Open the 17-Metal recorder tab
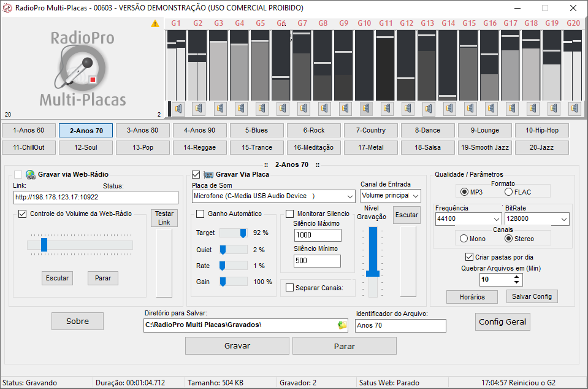Viewport: 588px width, 389px height. click(x=371, y=147)
